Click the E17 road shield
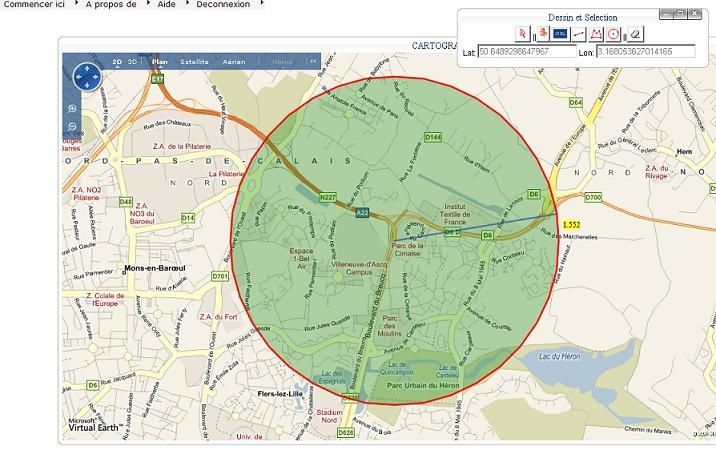This screenshot has height=450, width=716. pyautogui.click(x=157, y=79)
